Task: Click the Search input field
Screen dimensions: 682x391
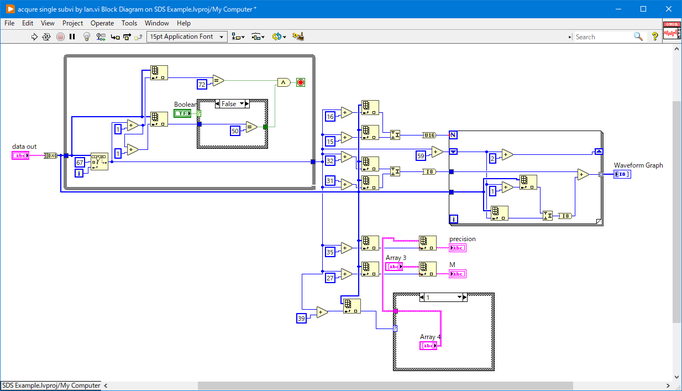Action: coord(602,37)
